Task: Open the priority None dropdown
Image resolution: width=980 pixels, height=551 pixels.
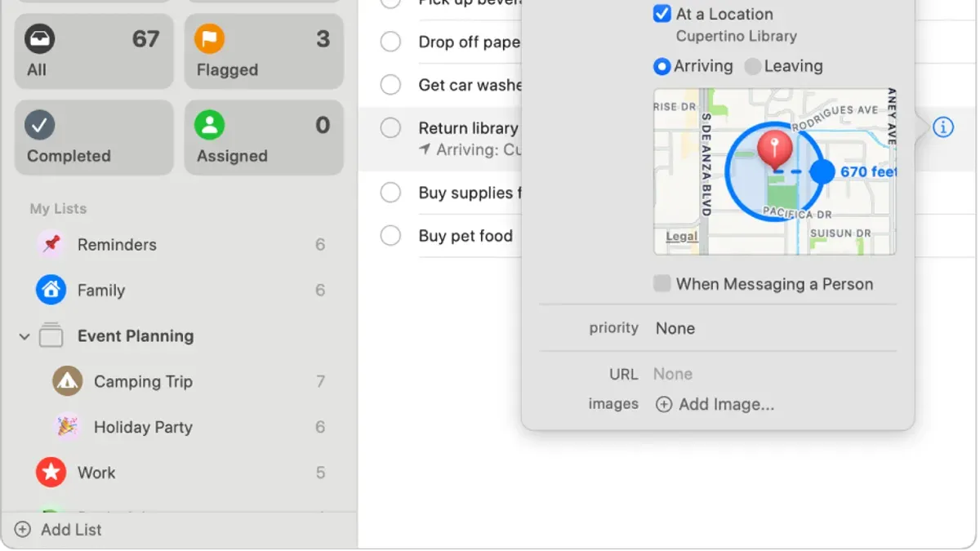Action: coord(675,328)
